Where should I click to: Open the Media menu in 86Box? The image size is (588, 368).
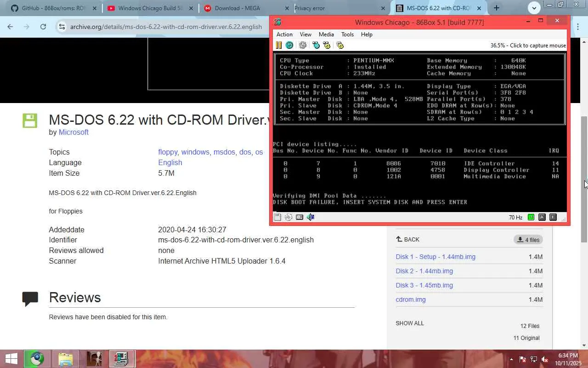click(x=326, y=34)
